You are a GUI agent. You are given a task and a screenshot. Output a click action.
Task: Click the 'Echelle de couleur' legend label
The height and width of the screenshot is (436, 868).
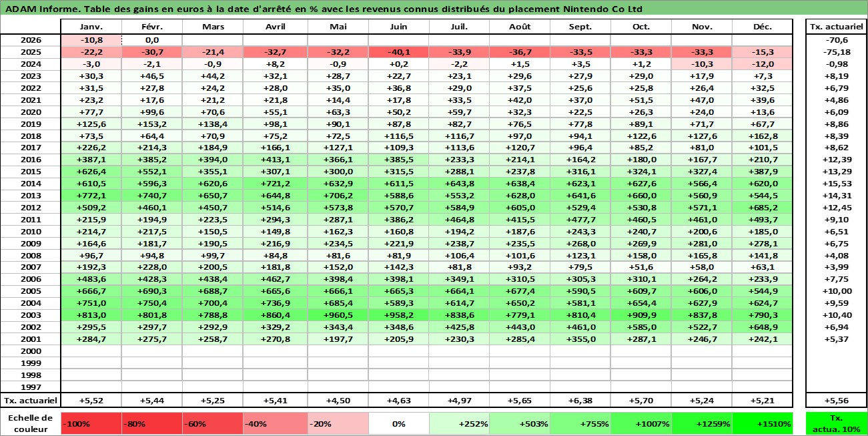pyautogui.click(x=31, y=423)
